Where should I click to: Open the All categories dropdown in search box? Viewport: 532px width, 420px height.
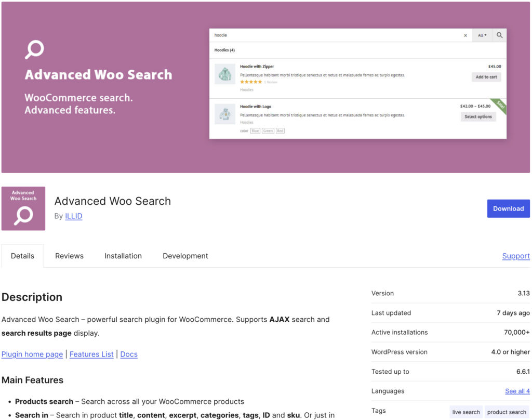pyautogui.click(x=482, y=35)
